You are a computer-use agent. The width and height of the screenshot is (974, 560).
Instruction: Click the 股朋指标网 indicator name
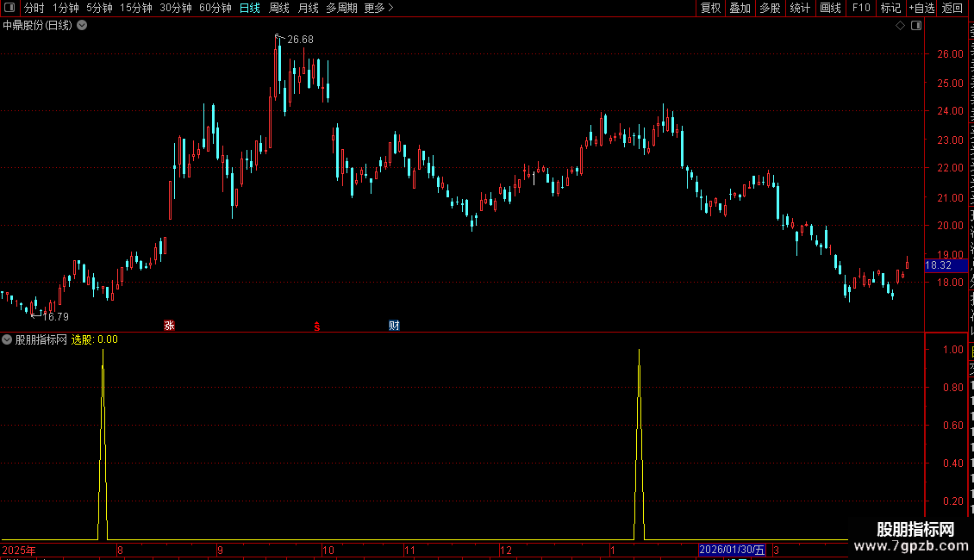41,339
